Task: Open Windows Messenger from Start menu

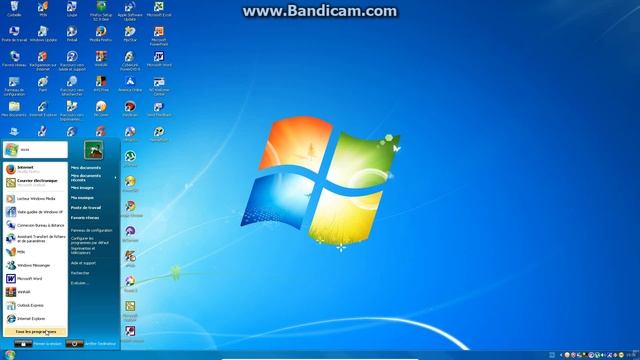Action: click(x=36, y=265)
